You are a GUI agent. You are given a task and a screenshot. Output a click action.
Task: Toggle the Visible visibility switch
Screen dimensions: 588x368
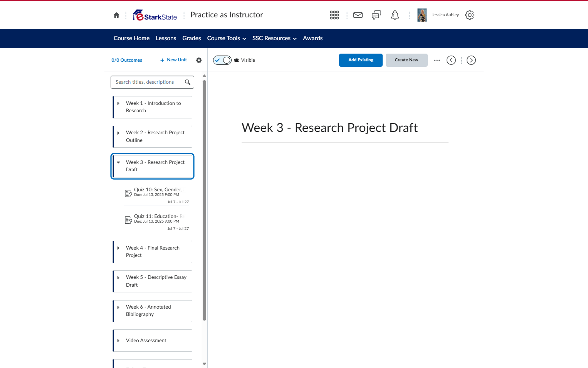pyautogui.click(x=222, y=60)
